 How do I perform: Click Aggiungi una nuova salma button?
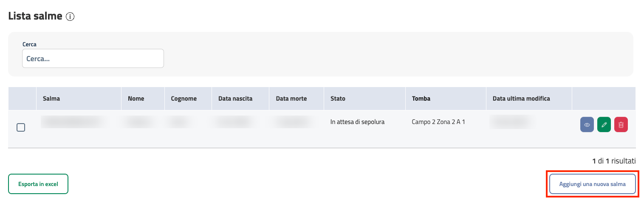pos(592,184)
